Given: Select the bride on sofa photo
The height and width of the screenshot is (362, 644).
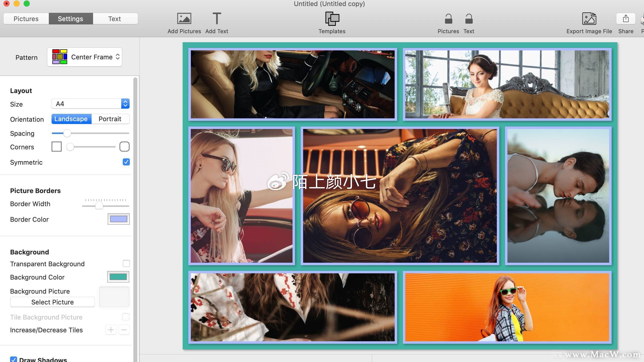Looking at the screenshot, I should coord(507,84).
